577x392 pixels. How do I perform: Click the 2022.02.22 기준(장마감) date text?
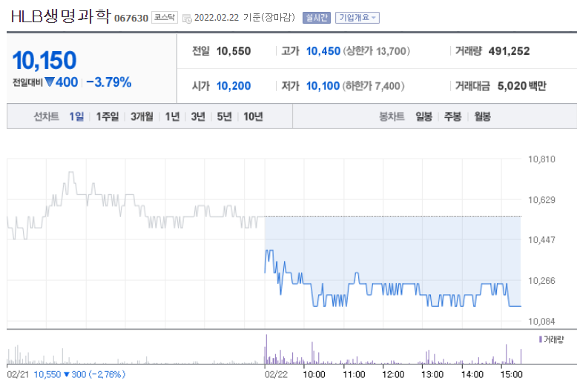click(x=244, y=18)
